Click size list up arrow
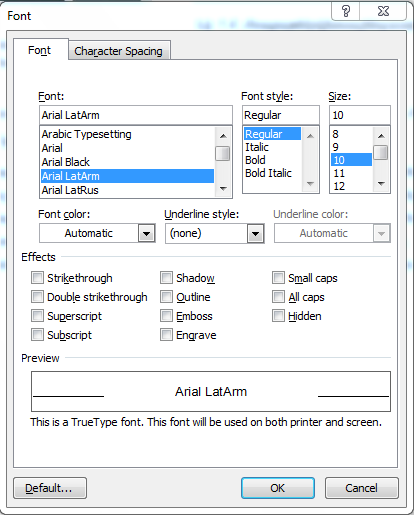The width and height of the screenshot is (414, 515). click(381, 136)
